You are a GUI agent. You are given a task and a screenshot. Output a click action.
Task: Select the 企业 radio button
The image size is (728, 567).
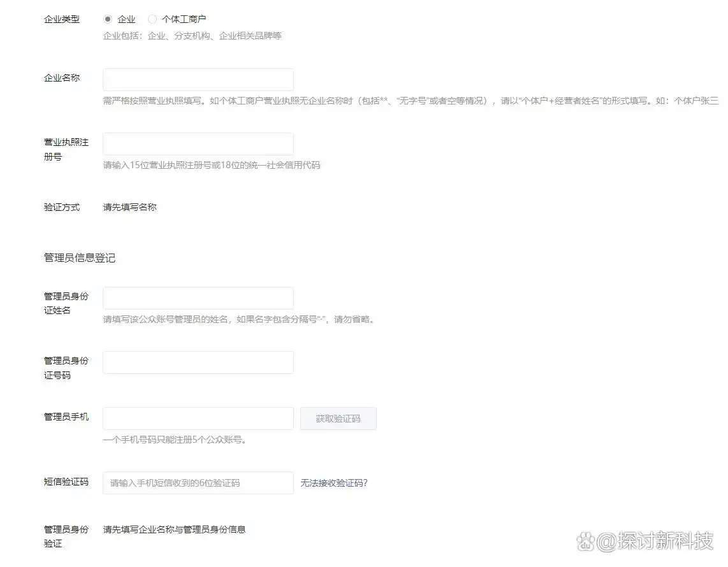(108, 19)
